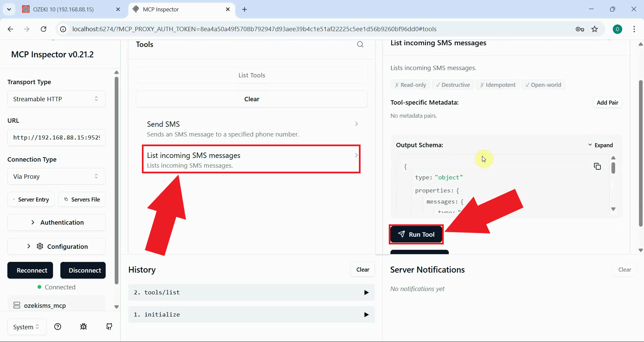
Task: Reload the page
Action: (x=43, y=29)
